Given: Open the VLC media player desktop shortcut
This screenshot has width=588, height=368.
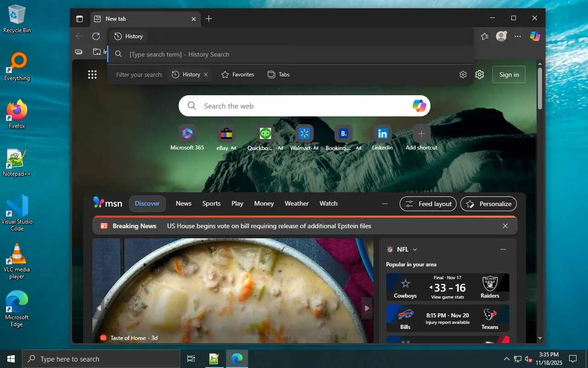Looking at the screenshot, I should pyautogui.click(x=17, y=261).
